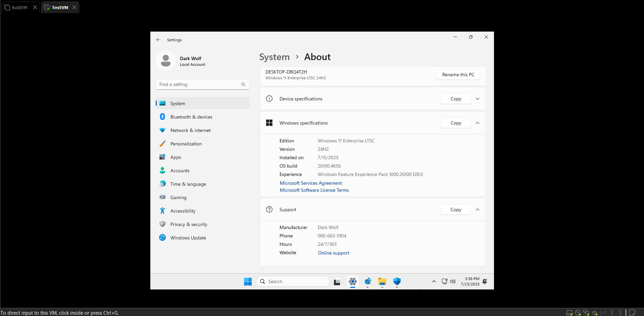Open Apps settings

point(203,157)
